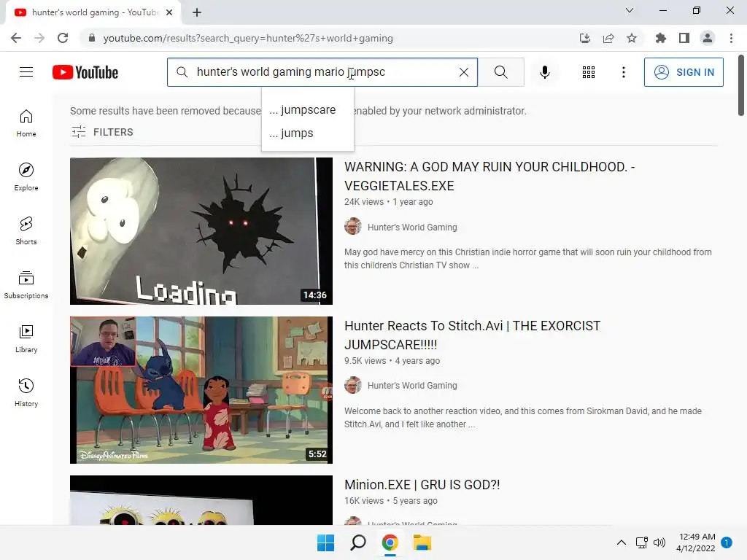Image resolution: width=747 pixels, height=560 pixels.
Task: Click the 'Welcome back to another reaction' description
Action: (522, 418)
